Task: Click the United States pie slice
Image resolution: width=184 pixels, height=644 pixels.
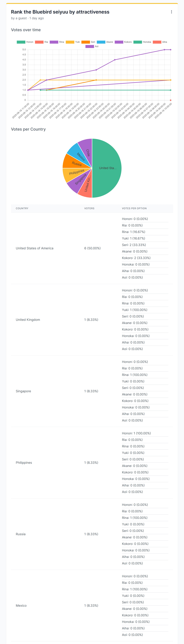Action: (108, 168)
